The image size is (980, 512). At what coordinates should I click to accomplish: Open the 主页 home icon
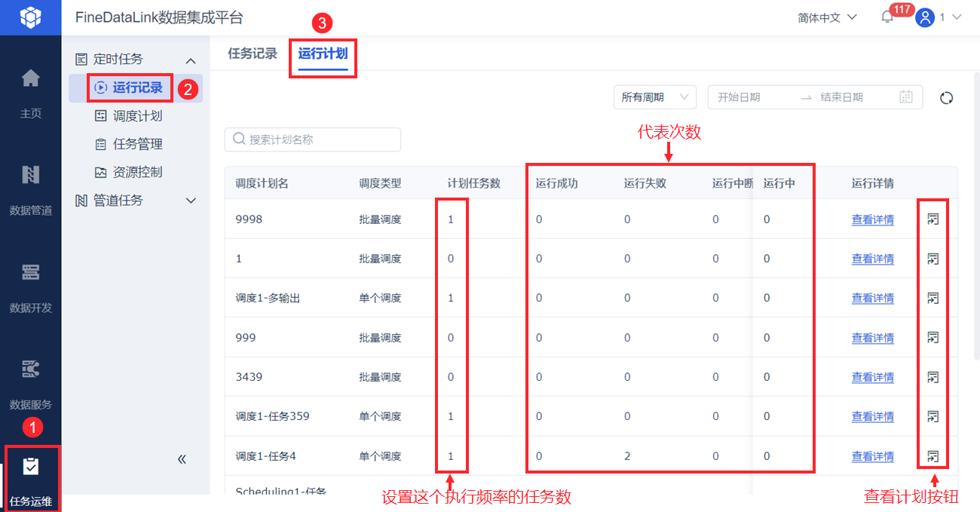pyautogui.click(x=31, y=78)
